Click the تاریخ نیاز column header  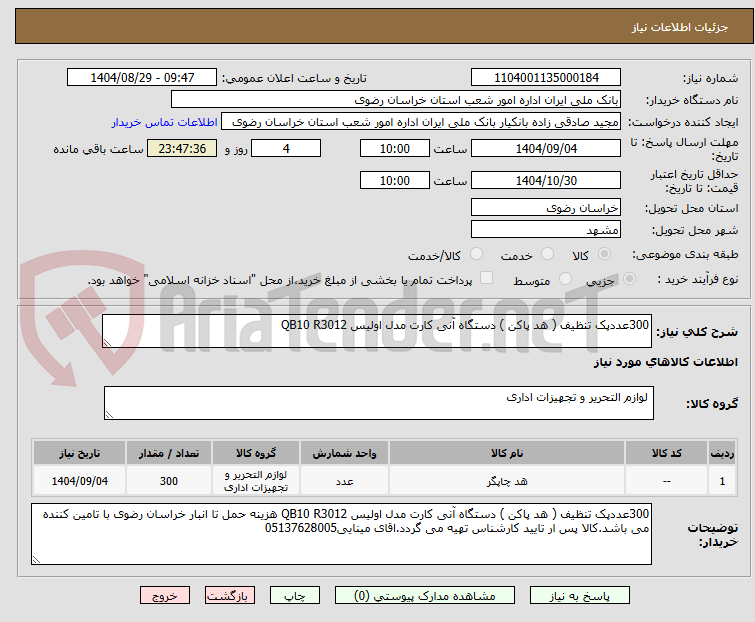(79, 453)
